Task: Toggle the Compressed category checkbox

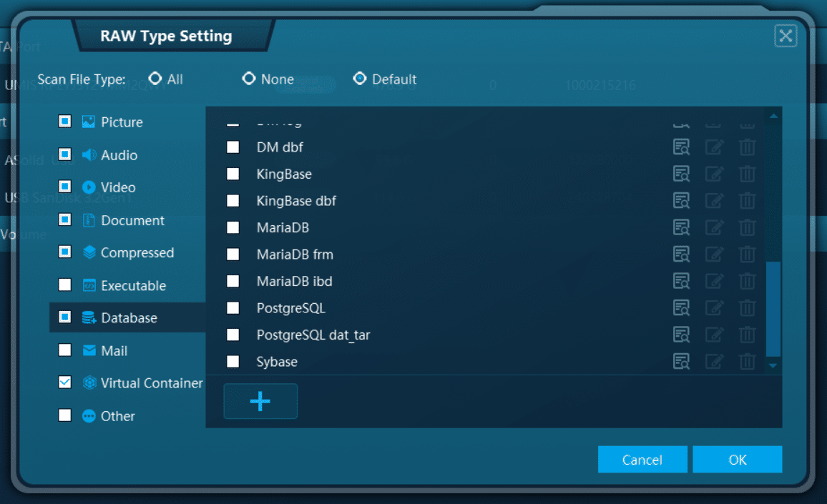Action: pyautogui.click(x=65, y=252)
